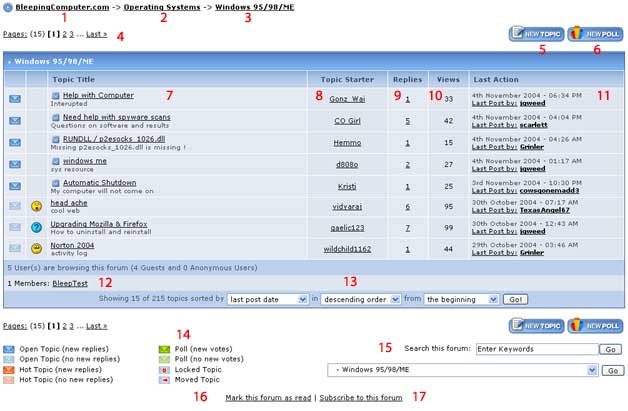This screenshot has width=628, height=411.
Task: Go to newest post icon for Automatic Shutdown
Action: tap(56, 183)
